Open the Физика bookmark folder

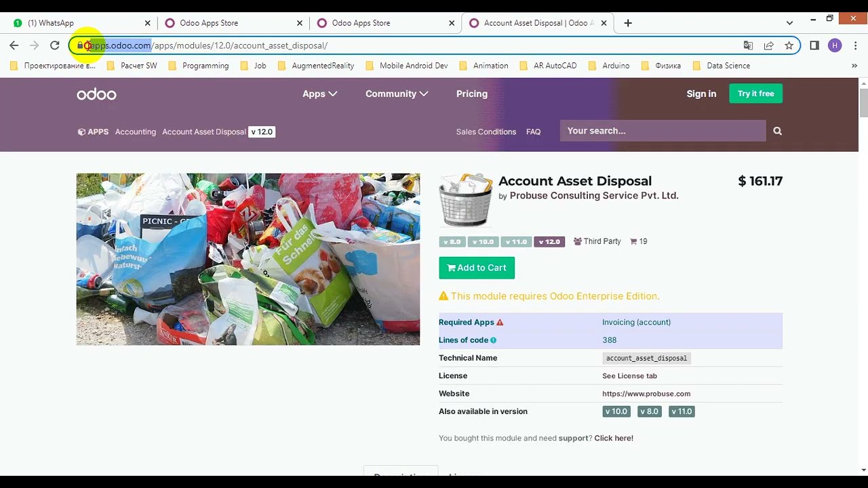(x=661, y=66)
